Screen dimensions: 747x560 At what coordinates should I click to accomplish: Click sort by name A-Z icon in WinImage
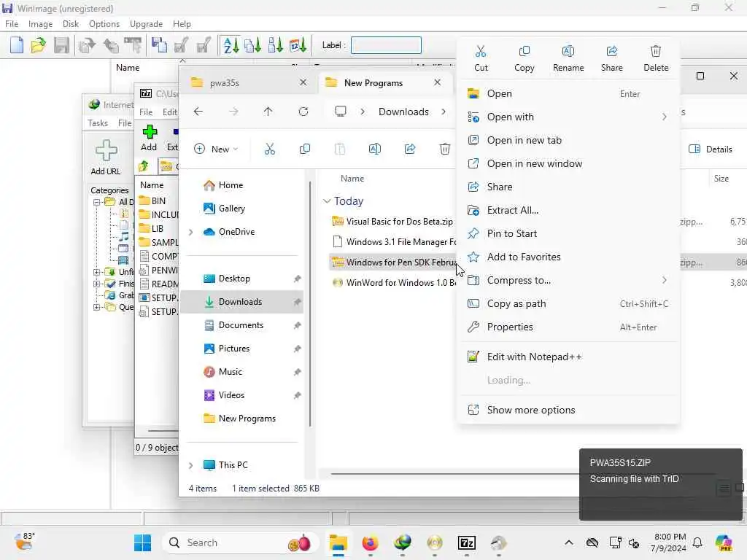click(x=231, y=45)
